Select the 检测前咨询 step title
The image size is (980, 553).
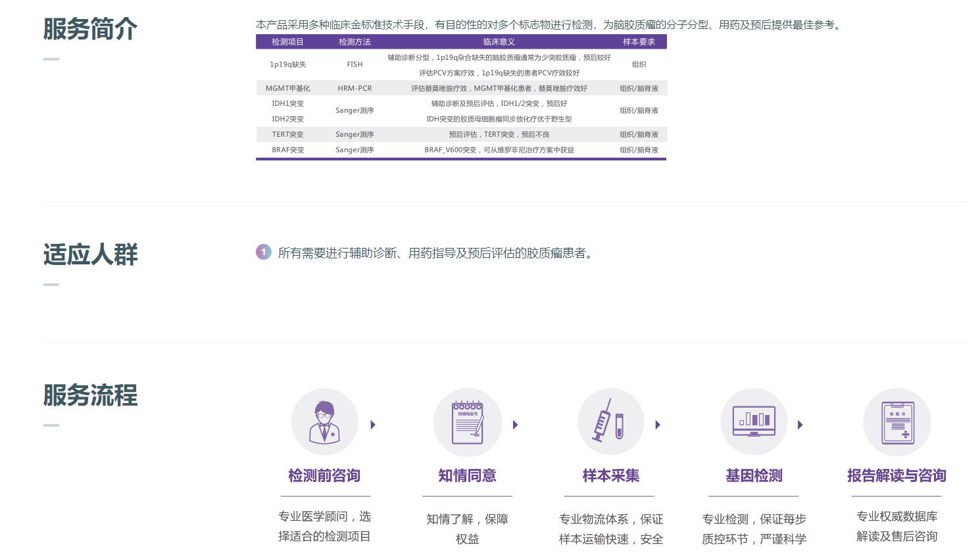[324, 475]
